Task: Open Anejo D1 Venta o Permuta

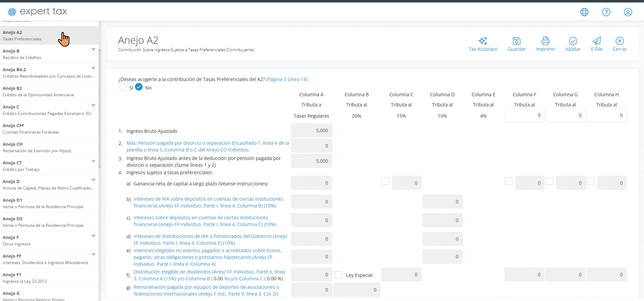Action: point(49,203)
